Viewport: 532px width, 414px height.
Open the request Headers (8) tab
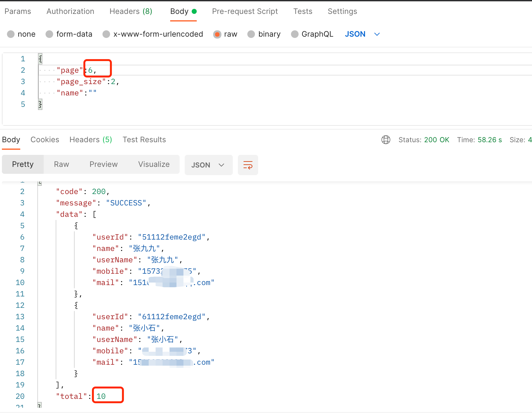click(131, 11)
